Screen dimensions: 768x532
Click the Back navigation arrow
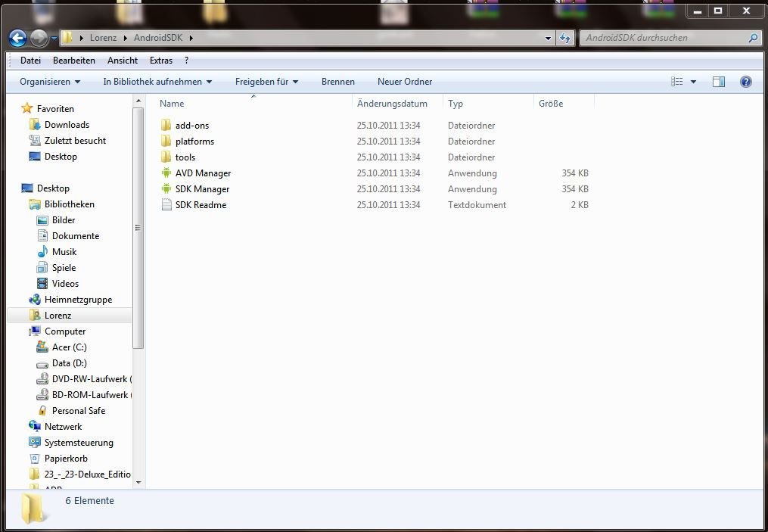[17, 38]
